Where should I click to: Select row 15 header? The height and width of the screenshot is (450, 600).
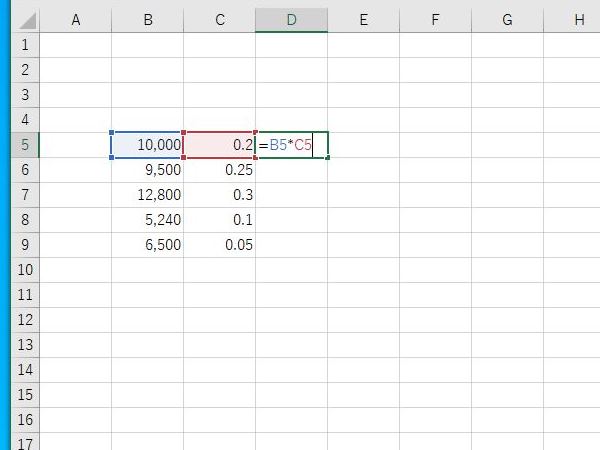[25, 395]
